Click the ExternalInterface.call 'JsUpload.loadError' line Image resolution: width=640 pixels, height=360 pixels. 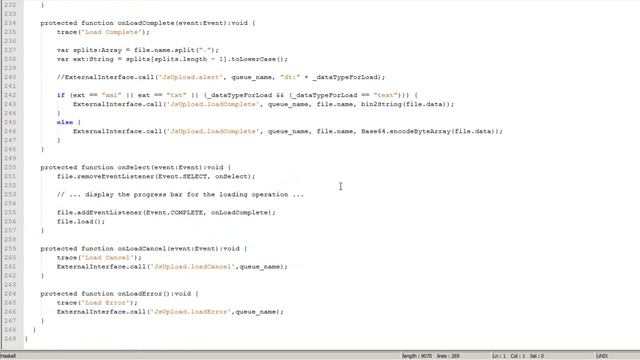coord(170,312)
